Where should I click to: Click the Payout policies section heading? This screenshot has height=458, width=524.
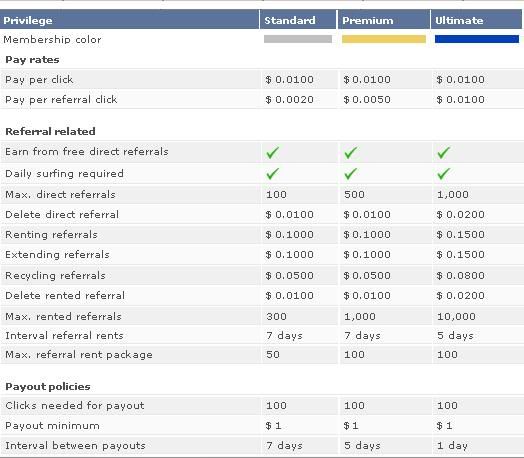coord(48,387)
